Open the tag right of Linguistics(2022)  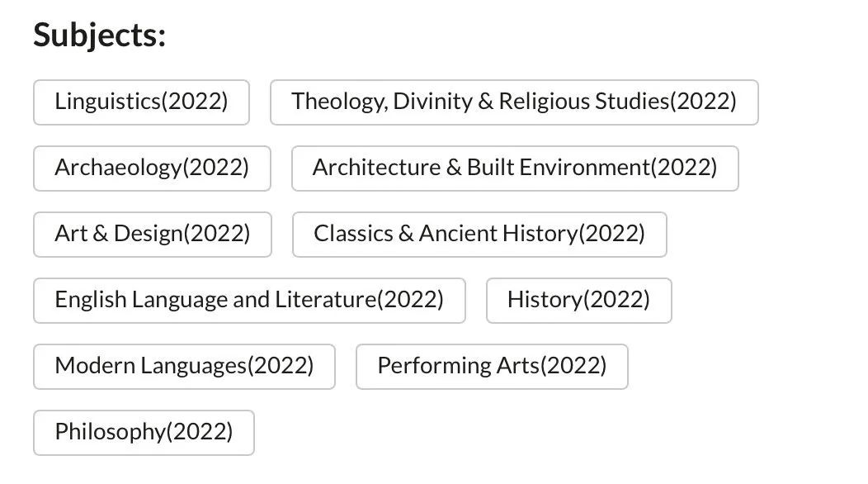tap(513, 102)
